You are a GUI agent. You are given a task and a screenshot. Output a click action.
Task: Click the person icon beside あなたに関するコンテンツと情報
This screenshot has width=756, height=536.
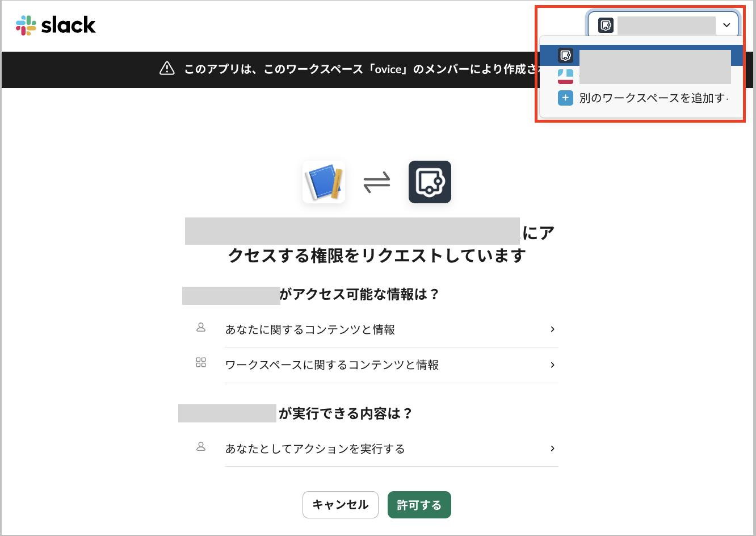click(201, 328)
